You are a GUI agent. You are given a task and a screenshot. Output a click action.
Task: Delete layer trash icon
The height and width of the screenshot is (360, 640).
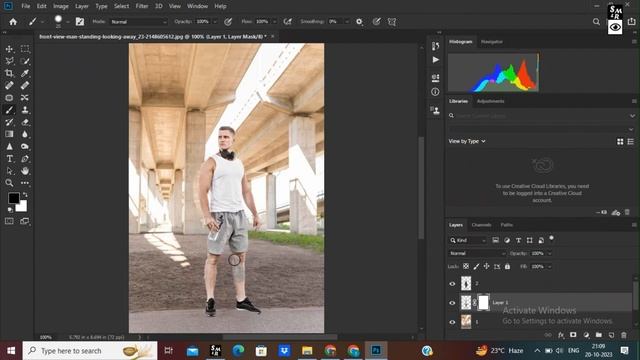[x=624, y=335]
